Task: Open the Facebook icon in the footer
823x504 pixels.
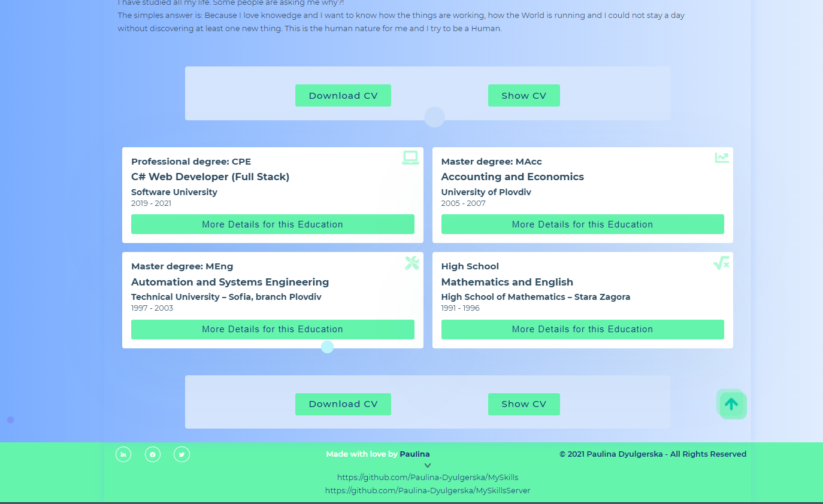Action: pyautogui.click(x=153, y=454)
